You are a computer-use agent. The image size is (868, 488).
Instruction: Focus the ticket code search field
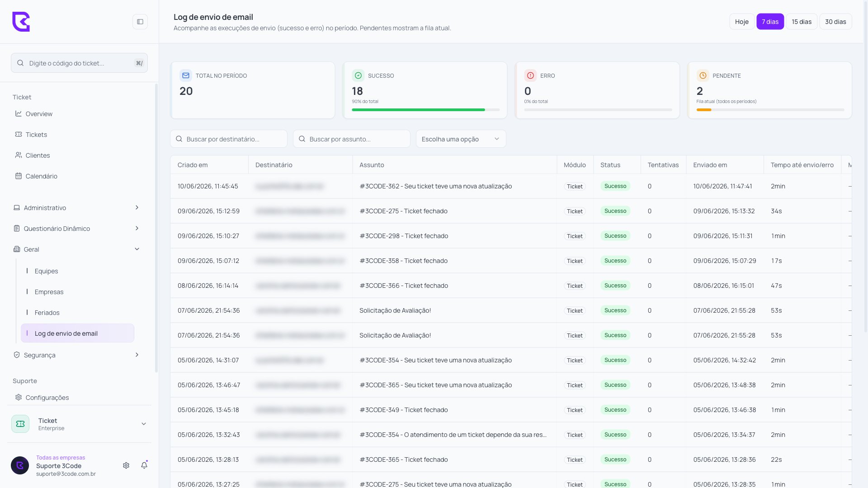79,63
